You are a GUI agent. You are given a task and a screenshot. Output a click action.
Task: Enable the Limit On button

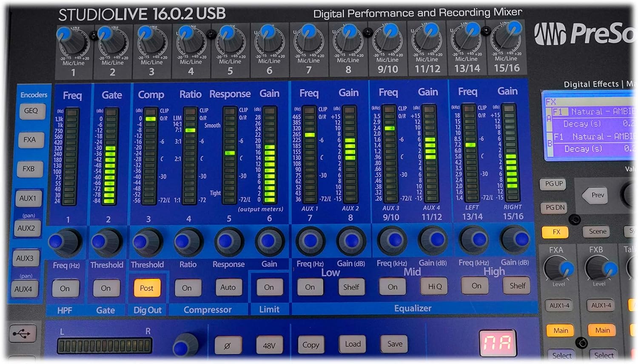point(269,287)
